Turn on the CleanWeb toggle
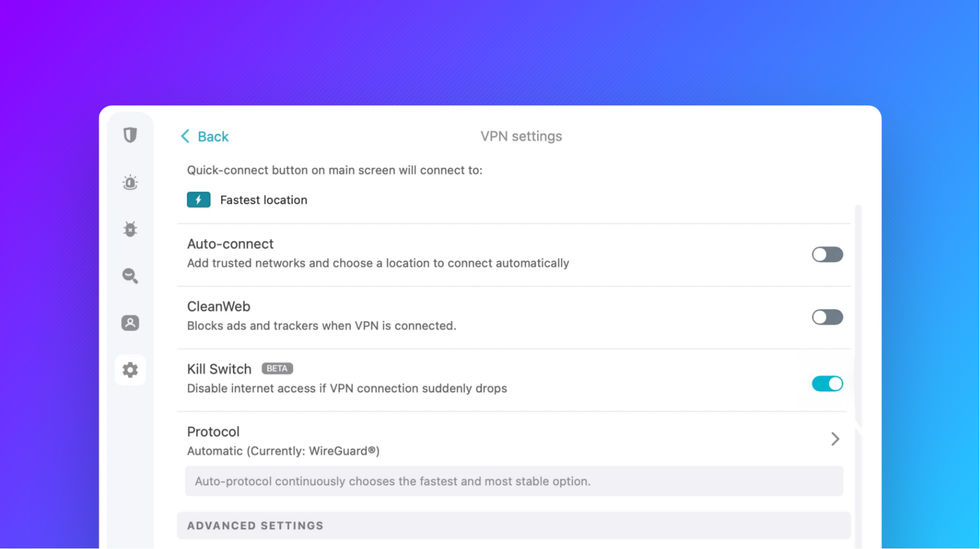Viewport: 980px width, 549px height. (827, 317)
